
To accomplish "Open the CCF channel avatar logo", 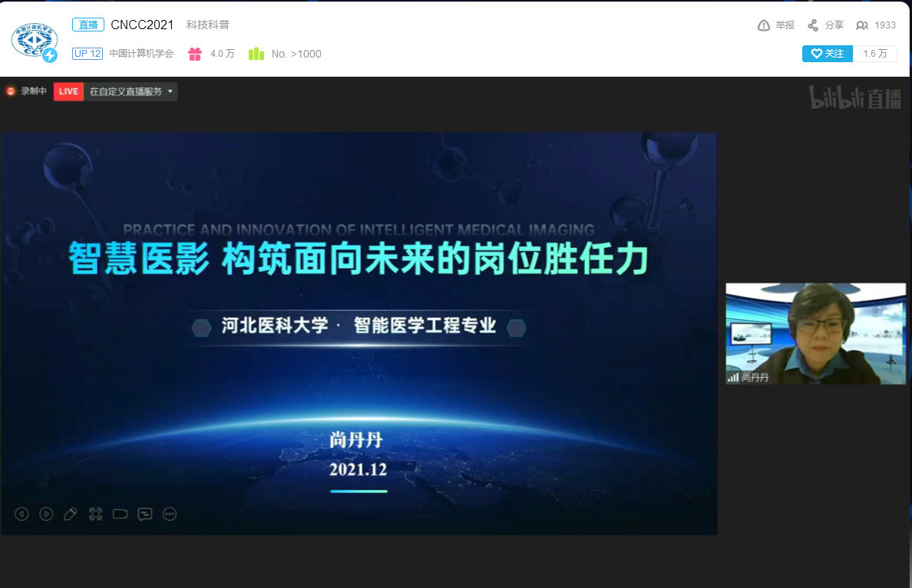I will 35,41.
